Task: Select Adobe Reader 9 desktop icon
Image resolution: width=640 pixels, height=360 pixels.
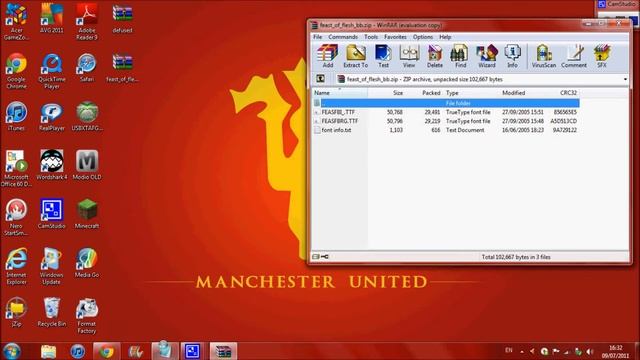Action: (87, 21)
